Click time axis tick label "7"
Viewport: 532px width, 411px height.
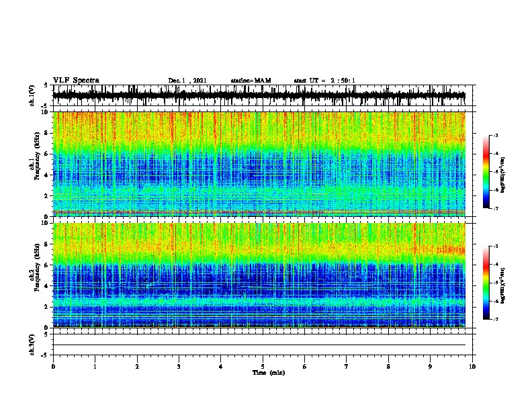[347, 367]
